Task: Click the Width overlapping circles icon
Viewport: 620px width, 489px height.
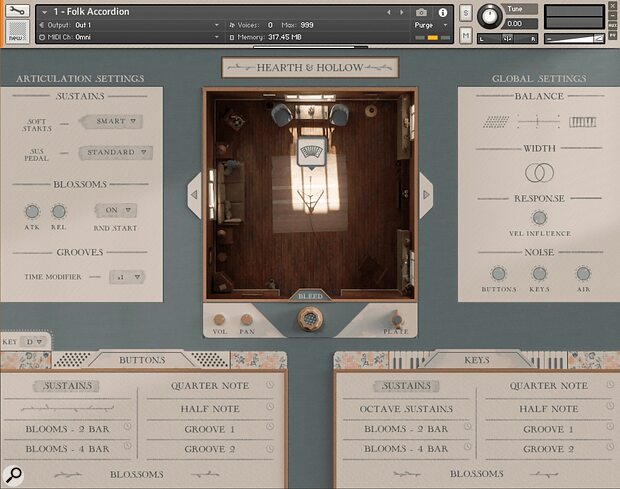Action: pos(539,173)
